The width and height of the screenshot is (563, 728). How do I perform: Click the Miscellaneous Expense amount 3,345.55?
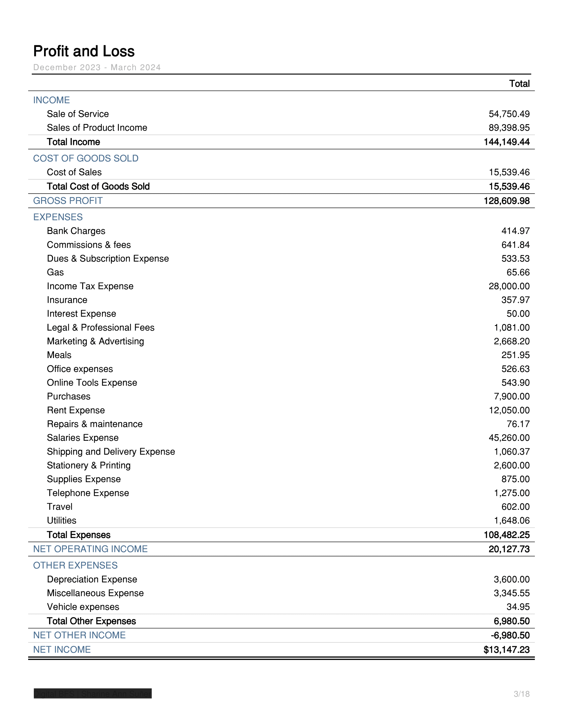[511, 593]
